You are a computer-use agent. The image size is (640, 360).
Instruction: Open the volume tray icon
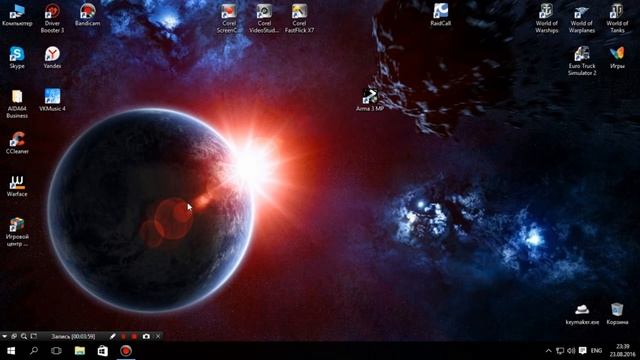571,351
